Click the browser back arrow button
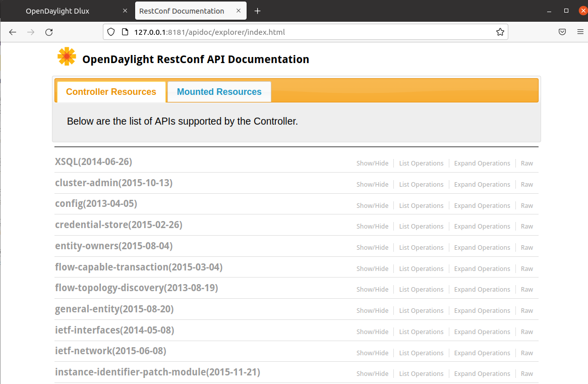588x384 pixels. [13, 32]
